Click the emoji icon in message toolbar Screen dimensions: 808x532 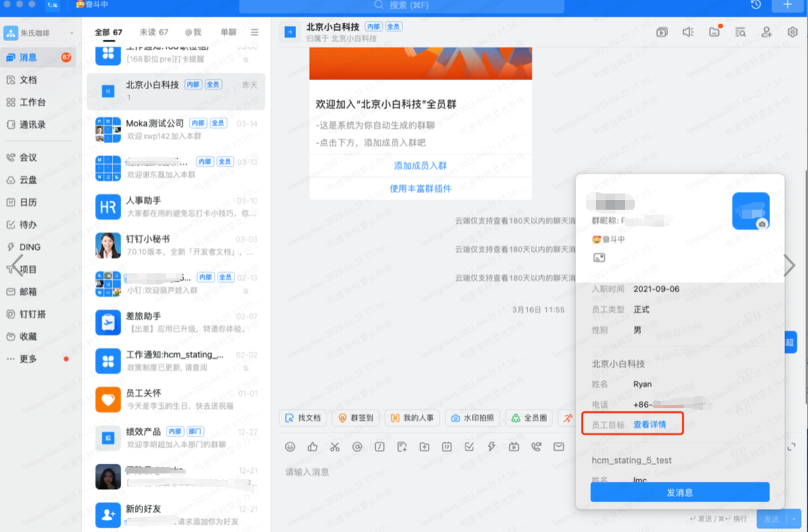click(290, 447)
